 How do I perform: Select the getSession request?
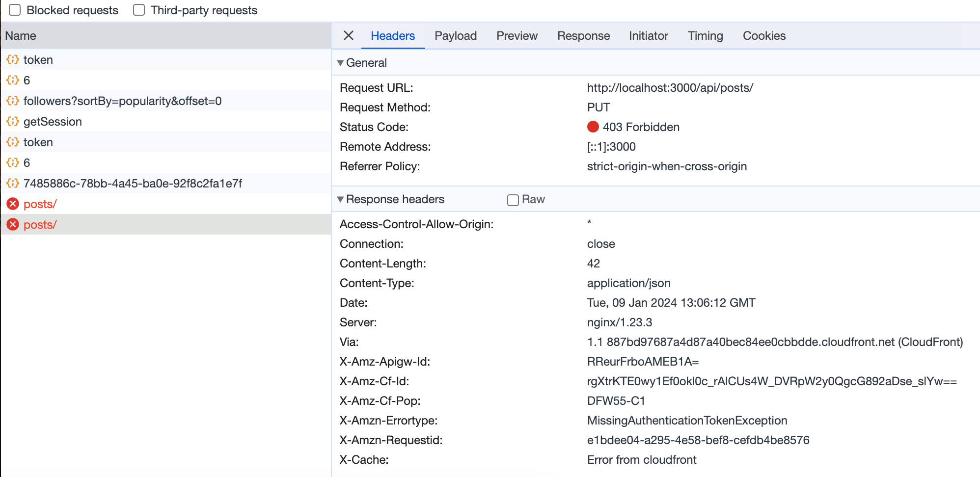[53, 121]
